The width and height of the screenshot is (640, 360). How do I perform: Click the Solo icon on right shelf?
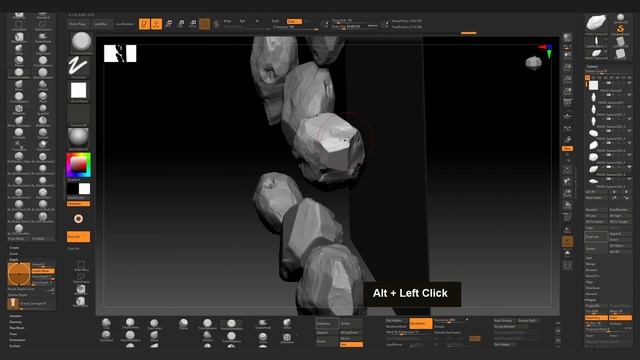(x=567, y=254)
